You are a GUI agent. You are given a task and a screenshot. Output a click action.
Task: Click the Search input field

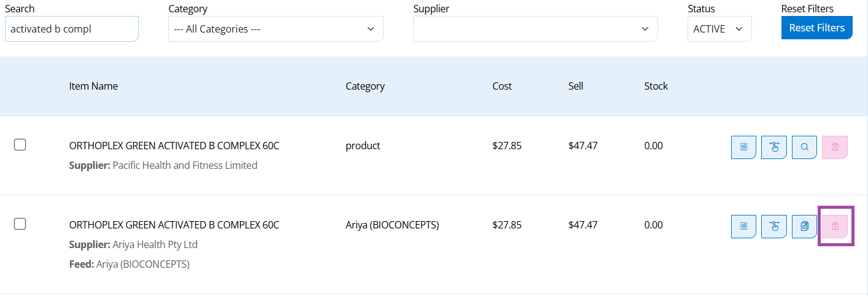(71, 29)
